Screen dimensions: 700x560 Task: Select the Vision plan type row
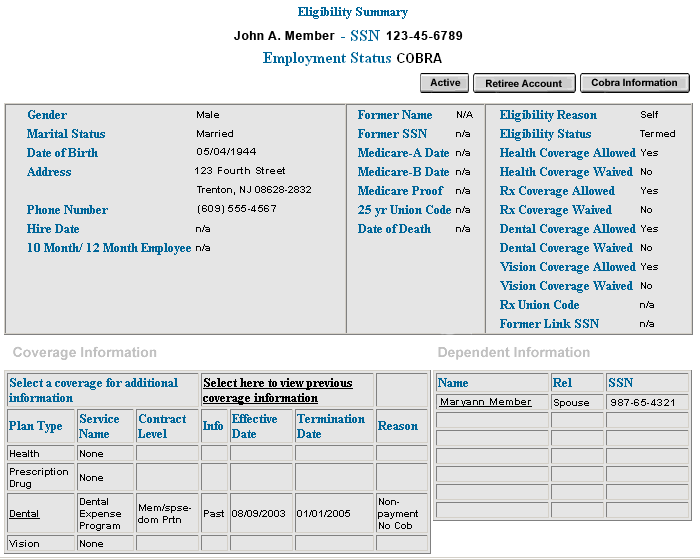25,544
